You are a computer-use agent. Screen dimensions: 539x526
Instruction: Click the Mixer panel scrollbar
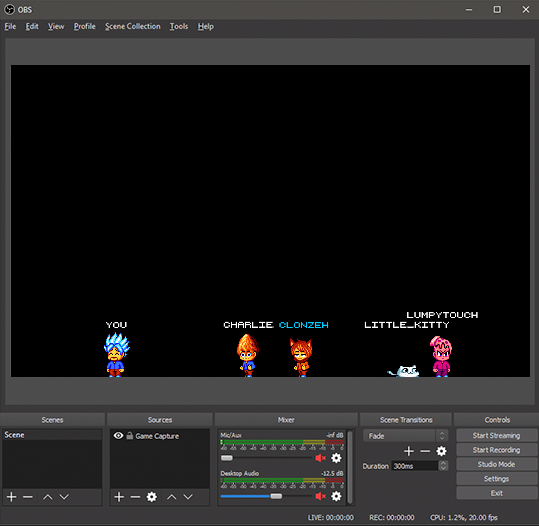(x=350, y=467)
